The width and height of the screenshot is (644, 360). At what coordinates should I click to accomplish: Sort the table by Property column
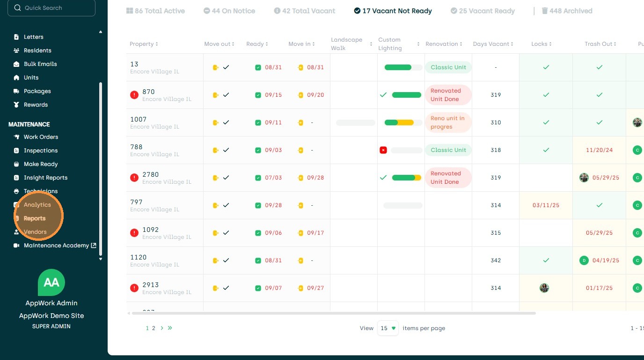(144, 44)
